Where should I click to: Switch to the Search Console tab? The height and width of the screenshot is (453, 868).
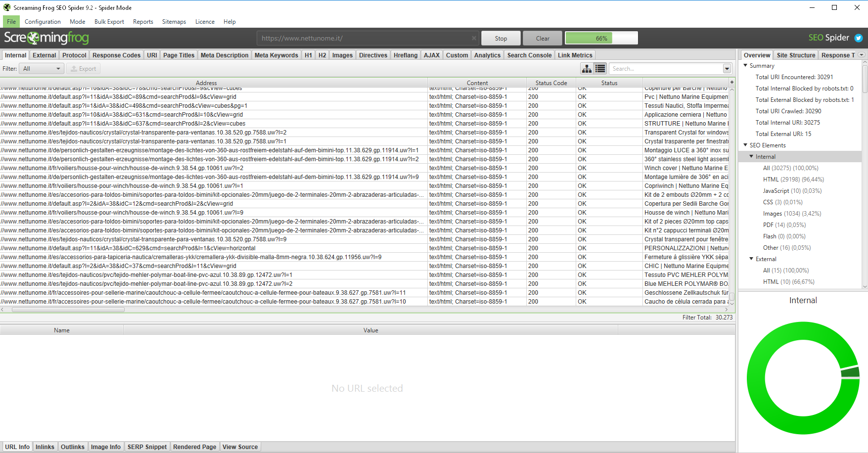[x=529, y=55]
